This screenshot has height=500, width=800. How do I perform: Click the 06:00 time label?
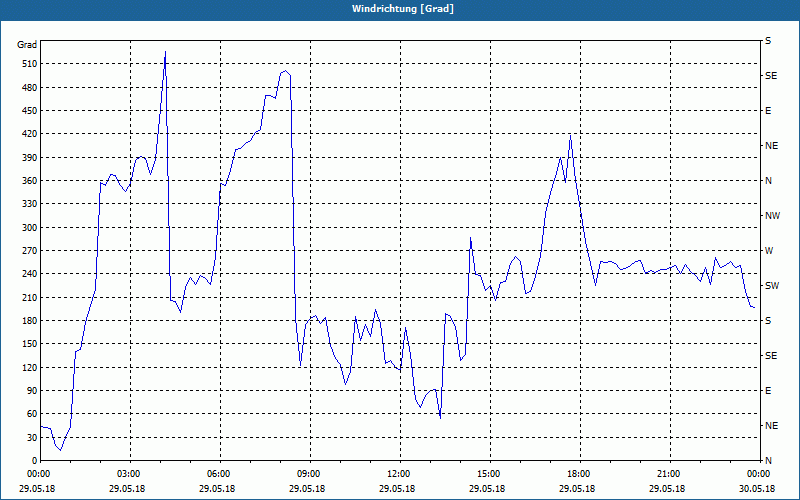tap(219, 474)
